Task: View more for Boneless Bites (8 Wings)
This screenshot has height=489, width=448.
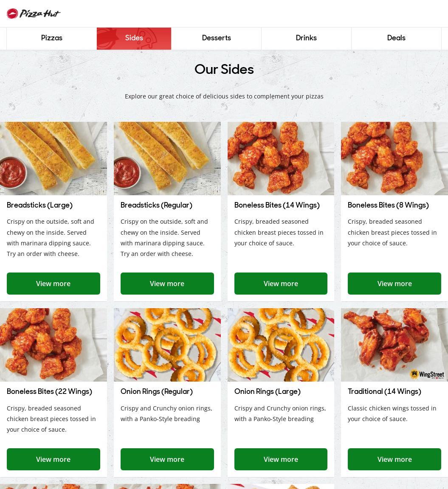Action: pyautogui.click(x=394, y=284)
